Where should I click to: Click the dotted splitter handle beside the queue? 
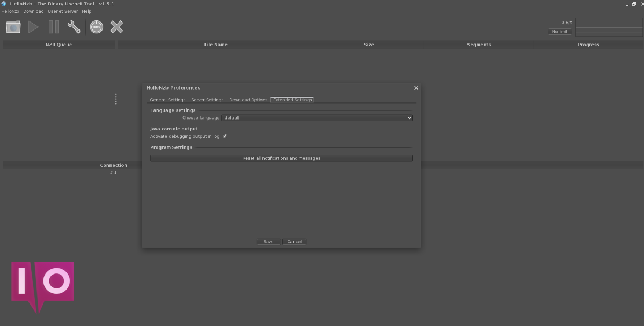coord(116,99)
